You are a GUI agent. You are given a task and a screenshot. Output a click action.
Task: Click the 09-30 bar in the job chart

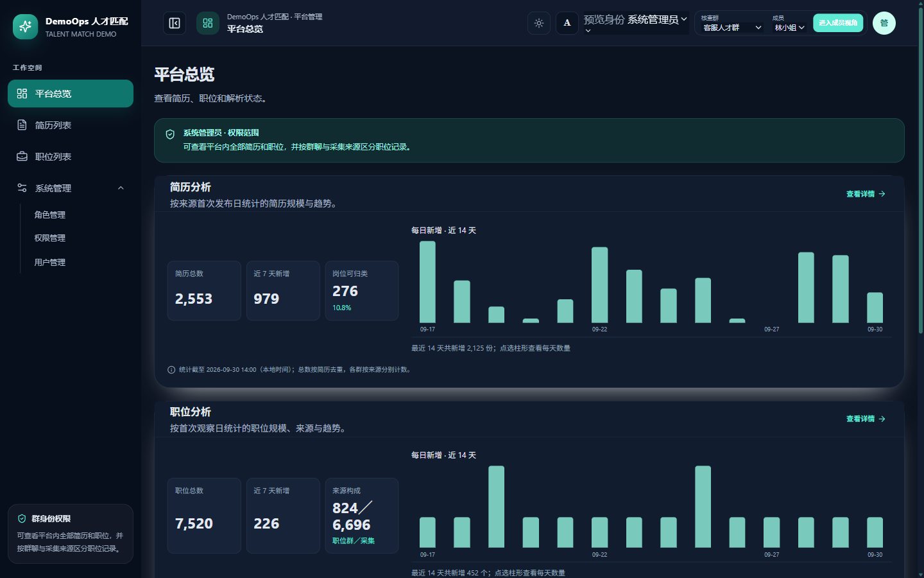875,532
